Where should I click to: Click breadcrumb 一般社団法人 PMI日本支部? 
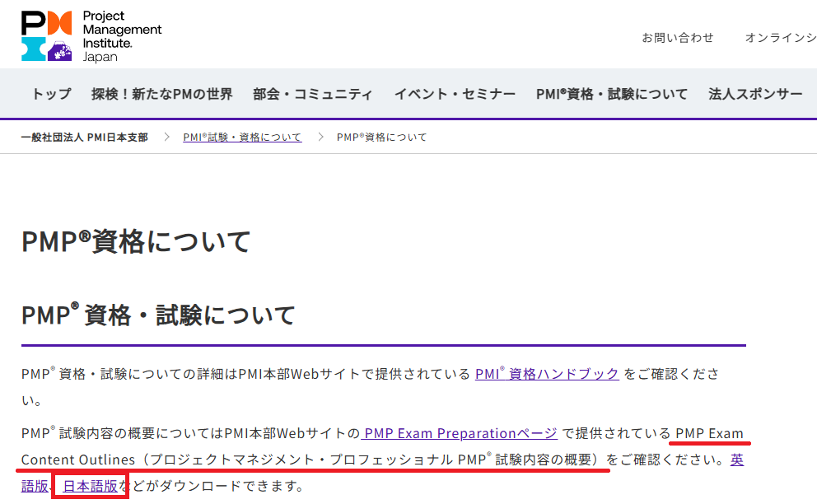click(x=85, y=138)
